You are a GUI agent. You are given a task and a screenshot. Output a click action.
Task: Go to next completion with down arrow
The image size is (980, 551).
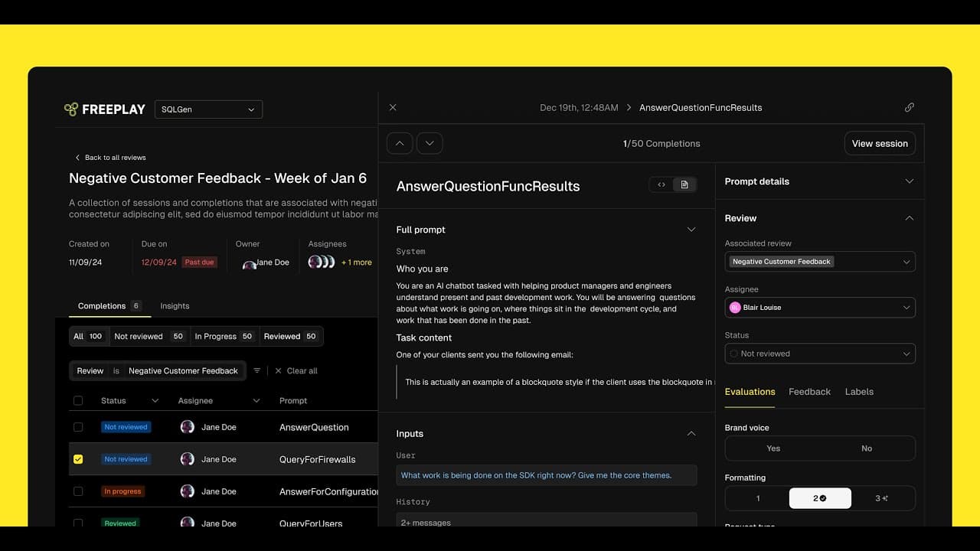click(430, 143)
